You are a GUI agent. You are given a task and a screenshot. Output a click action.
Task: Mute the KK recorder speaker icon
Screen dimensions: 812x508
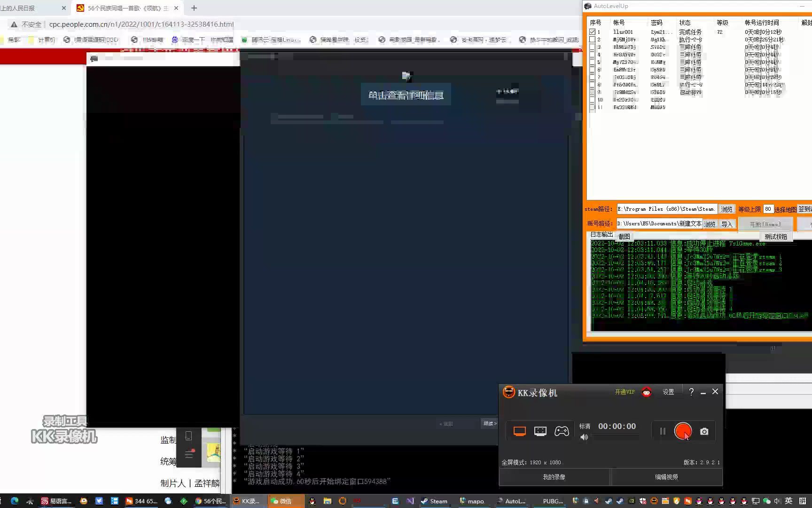pyautogui.click(x=584, y=437)
